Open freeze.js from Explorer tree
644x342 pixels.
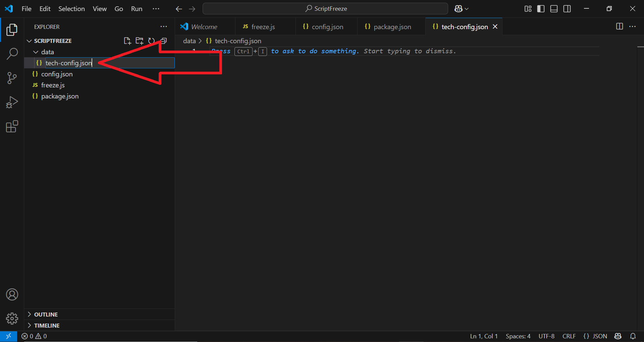click(x=99, y=85)
